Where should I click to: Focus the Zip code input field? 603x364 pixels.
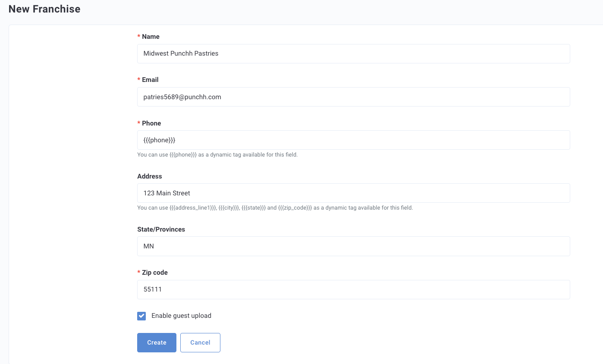tap(353, 289)
